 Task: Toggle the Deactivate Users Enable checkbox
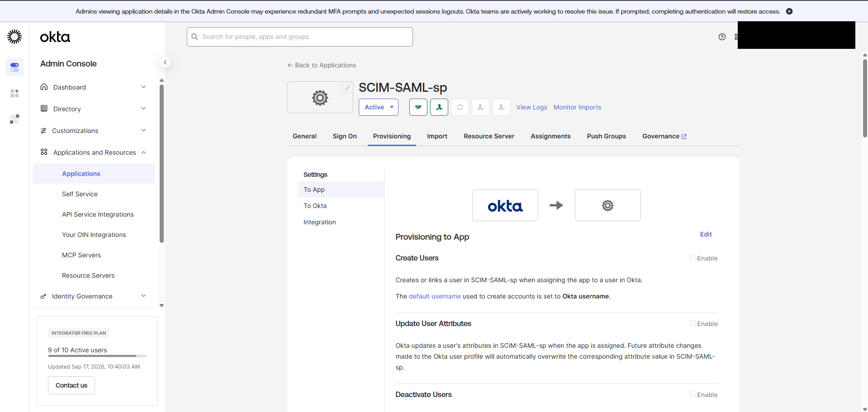pyautogui.click(x=693, y=394)
